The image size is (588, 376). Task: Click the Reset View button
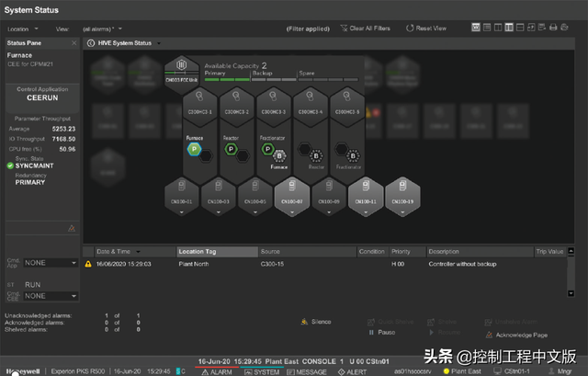[x=427, y=28]
